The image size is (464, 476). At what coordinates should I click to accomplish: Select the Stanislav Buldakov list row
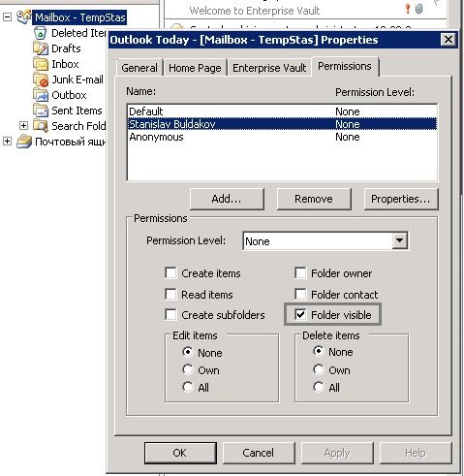tap(282, 124)
